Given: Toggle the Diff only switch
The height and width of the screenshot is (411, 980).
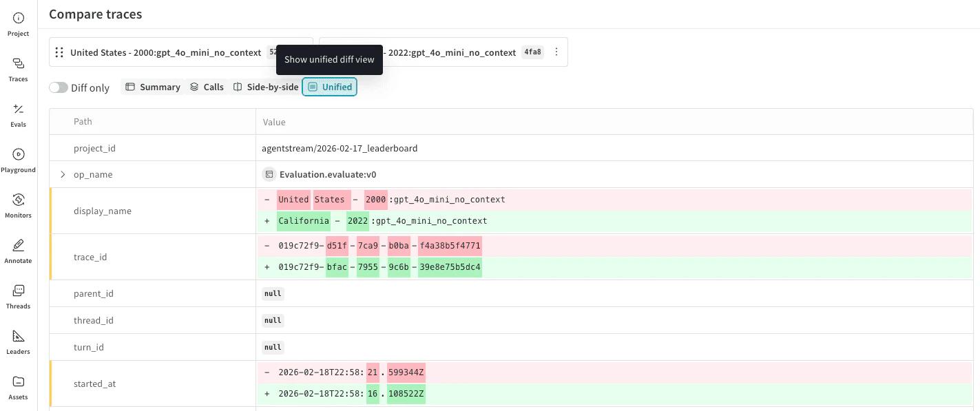Looking at the screenshot, I should pyautogui.click(x=59, y=87).
